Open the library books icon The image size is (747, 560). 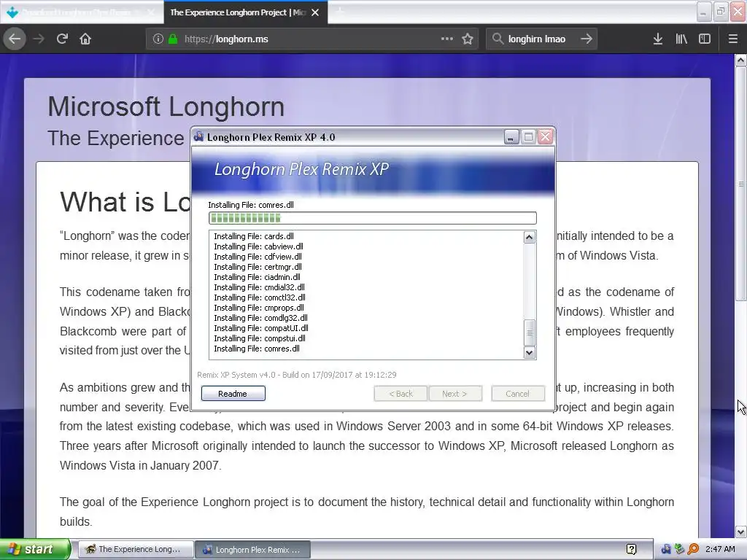pyautogui.click(x=681, y=39)
